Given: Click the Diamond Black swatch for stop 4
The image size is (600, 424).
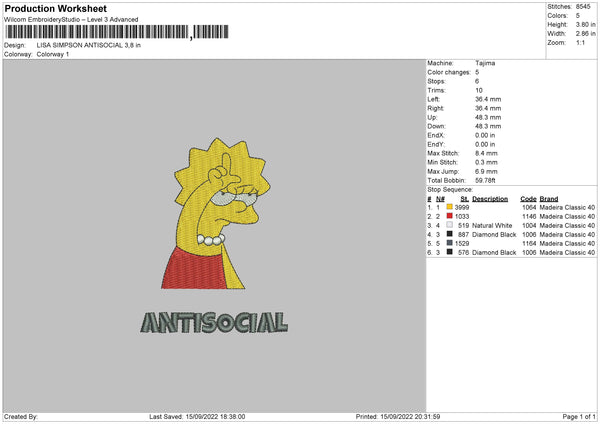Looking at the screenshot, I should [x=449, y=234].
